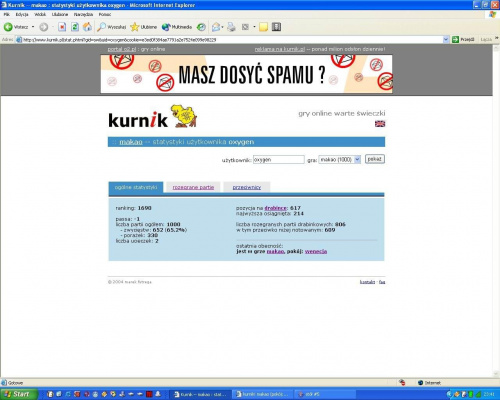500x400 pixels.
Task: Click the Mail envelope icon in toolbar
Action: click(216, 27)
